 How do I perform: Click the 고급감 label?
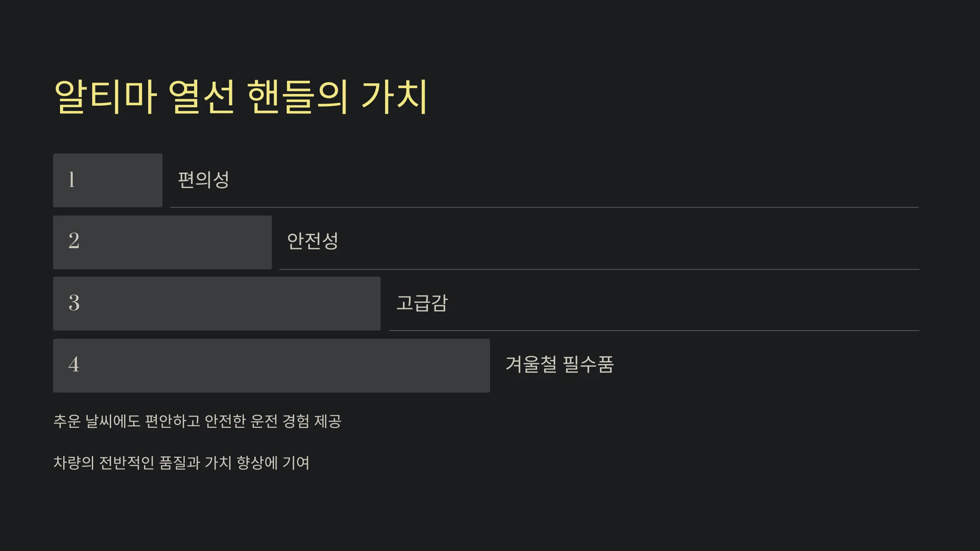point(422,303)
